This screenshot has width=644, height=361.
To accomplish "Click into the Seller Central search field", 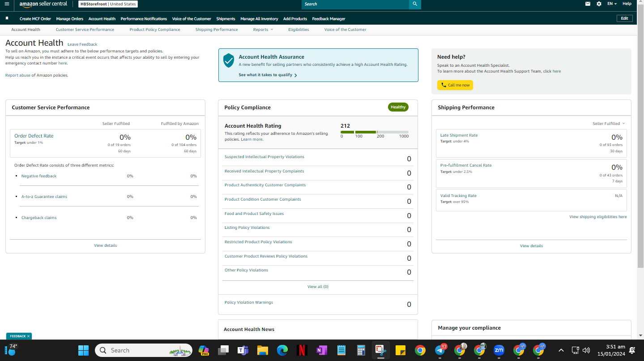I will point(355,4).
